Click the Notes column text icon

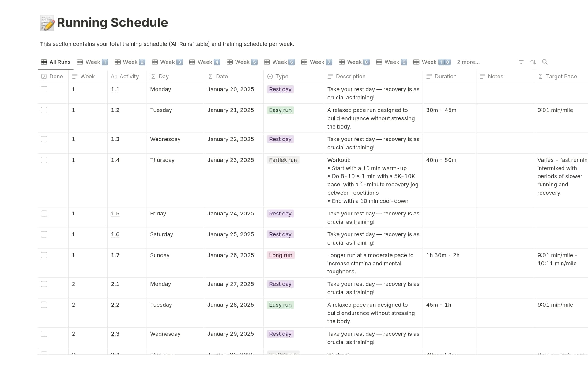point(482,77)
